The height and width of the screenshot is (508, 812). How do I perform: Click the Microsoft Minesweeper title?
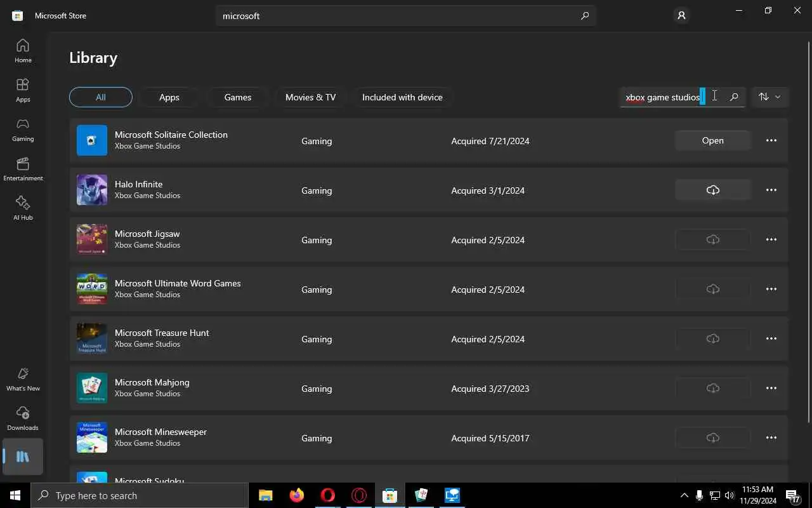pos(160,432)
